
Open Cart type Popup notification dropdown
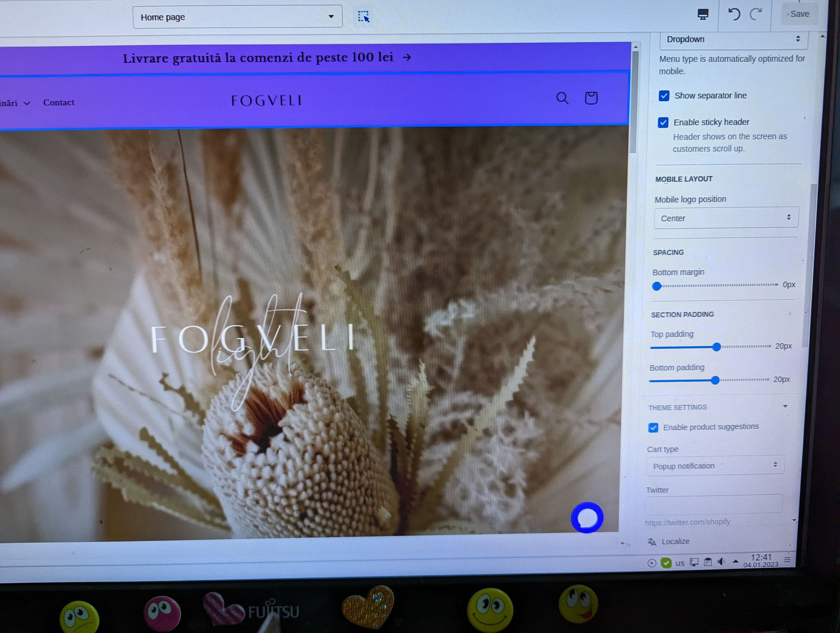point(715,466)
